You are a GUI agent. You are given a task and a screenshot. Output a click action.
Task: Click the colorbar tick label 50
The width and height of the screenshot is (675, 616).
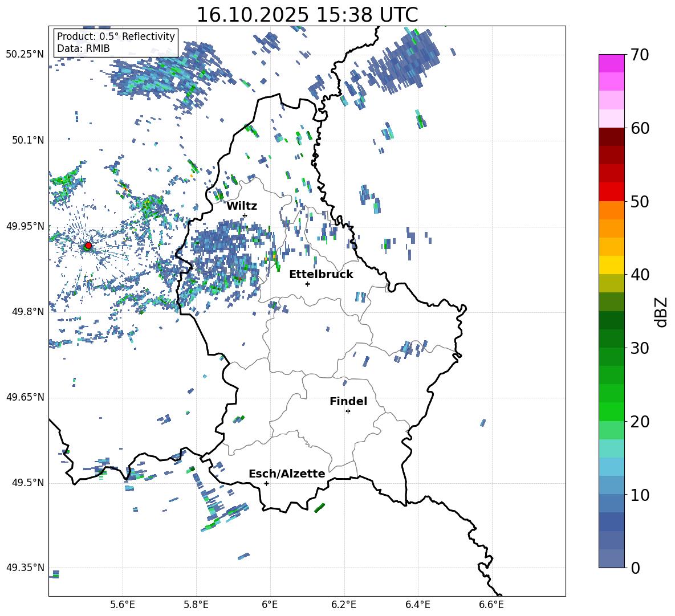pos(640,201)
